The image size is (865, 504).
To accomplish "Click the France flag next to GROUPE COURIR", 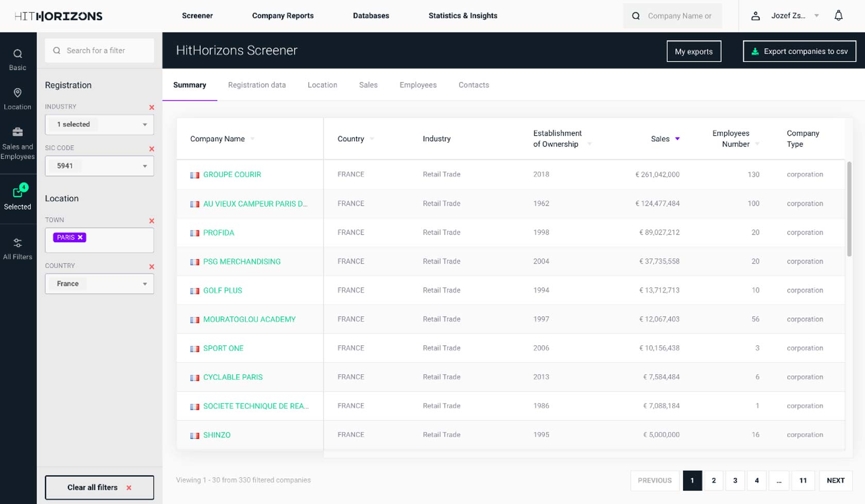I will [195, 175].
